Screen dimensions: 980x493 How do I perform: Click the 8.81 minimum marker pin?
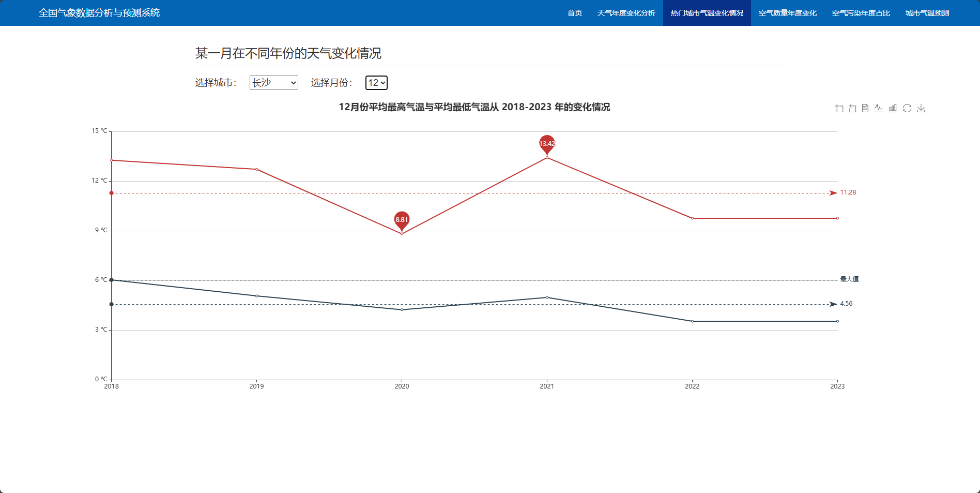click(402, 220)
